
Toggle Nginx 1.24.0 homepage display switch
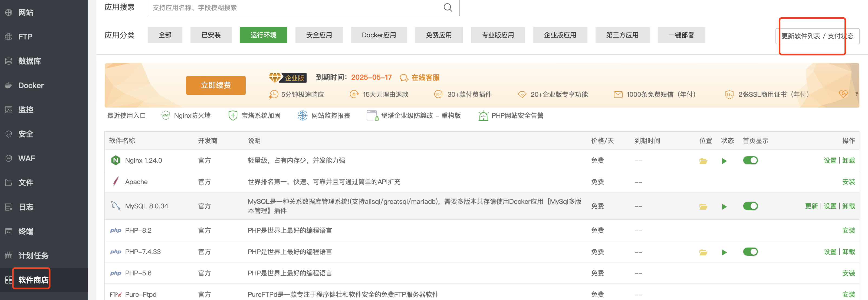(750, 160)
